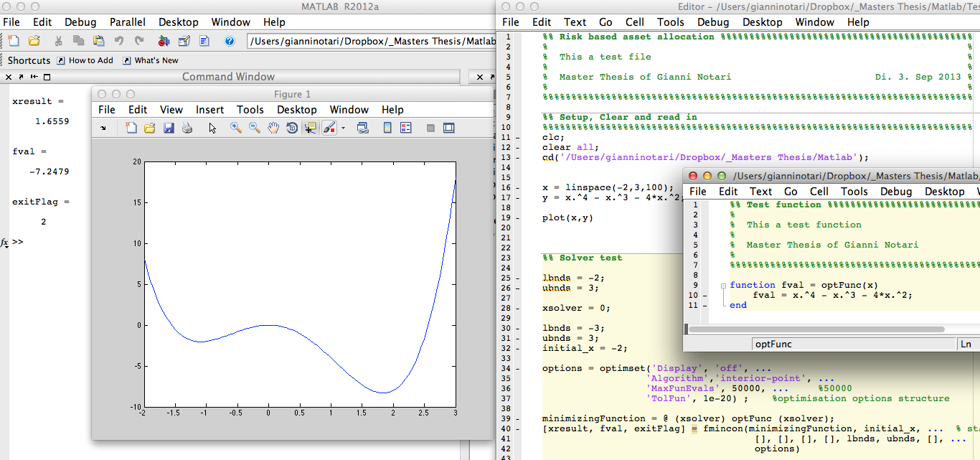The height and width of the screenshot is (460, 980).
Task: Toggle the Edit Plot arrow pointer tool
Action: tap(212, 128)
